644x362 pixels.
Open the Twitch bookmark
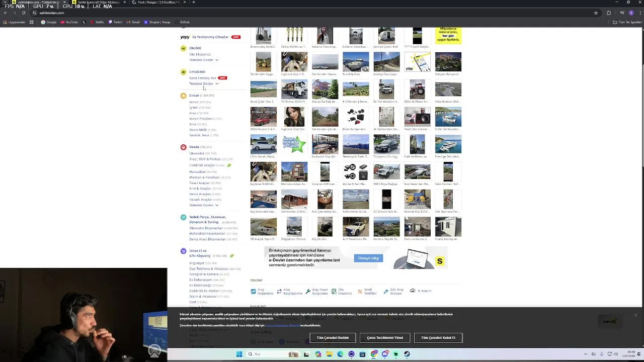[x=115, y=22]
